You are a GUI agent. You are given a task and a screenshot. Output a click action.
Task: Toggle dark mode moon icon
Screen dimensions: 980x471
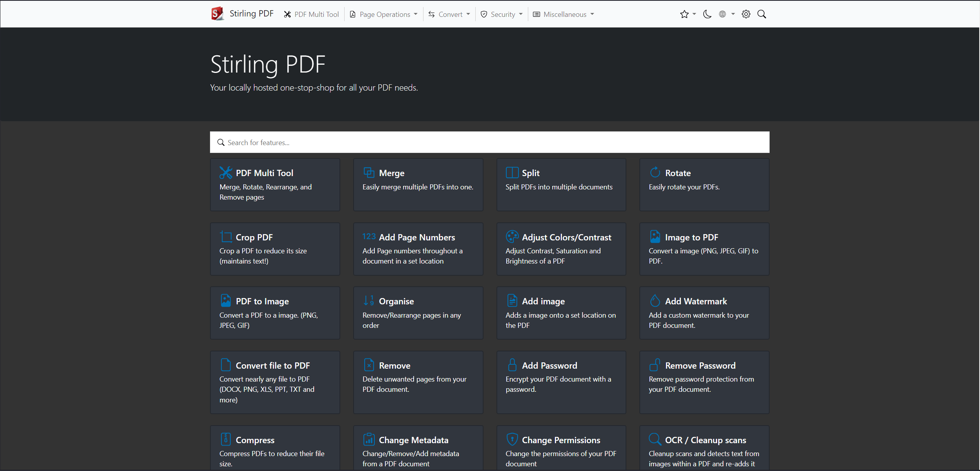(x=707, y=14)
